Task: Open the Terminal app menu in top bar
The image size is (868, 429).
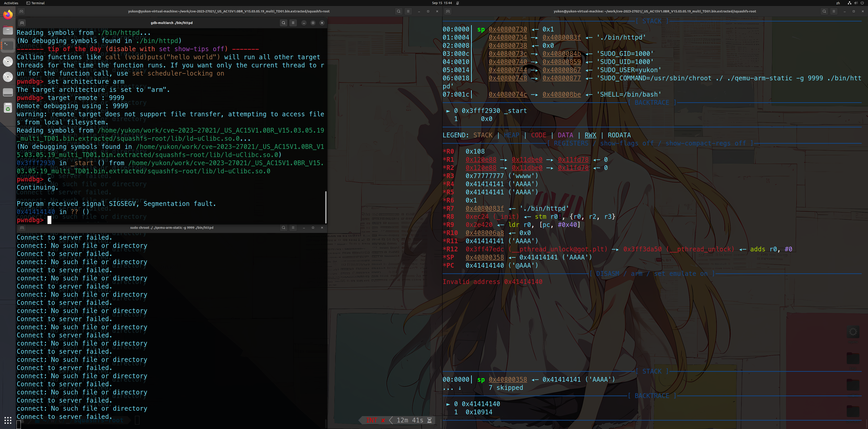Action: pos(35,3)
